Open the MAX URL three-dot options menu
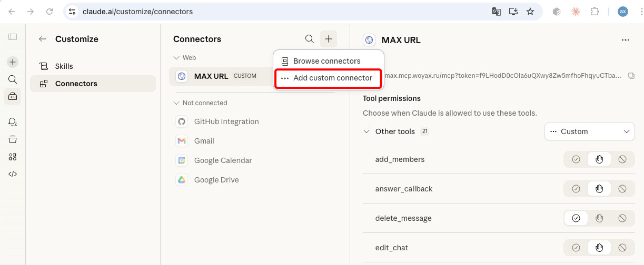 [x=625, y=40]
